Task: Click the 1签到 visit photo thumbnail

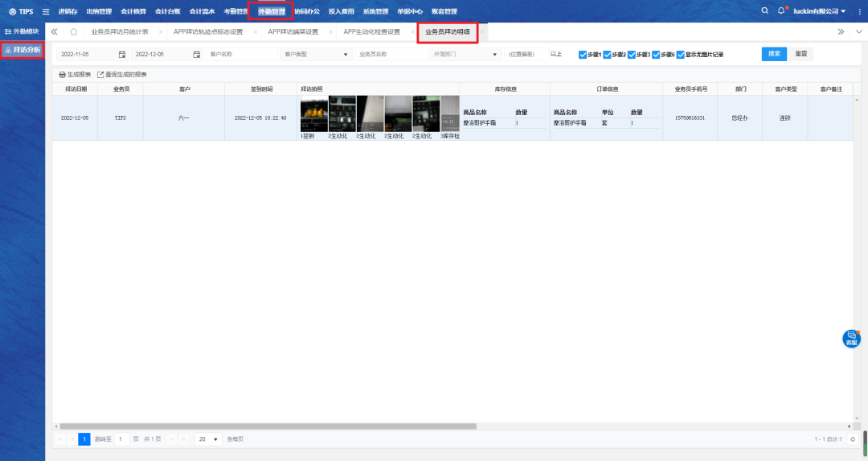Action: [312, 114]
